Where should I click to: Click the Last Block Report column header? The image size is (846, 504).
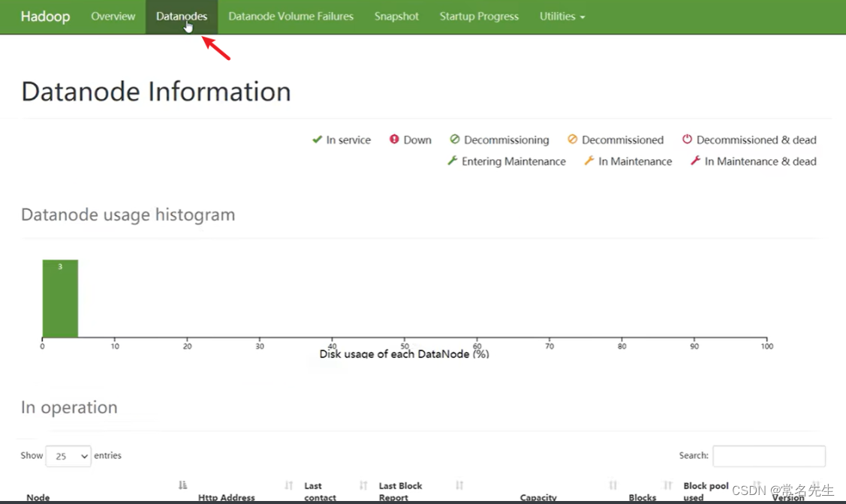[400, 491]
